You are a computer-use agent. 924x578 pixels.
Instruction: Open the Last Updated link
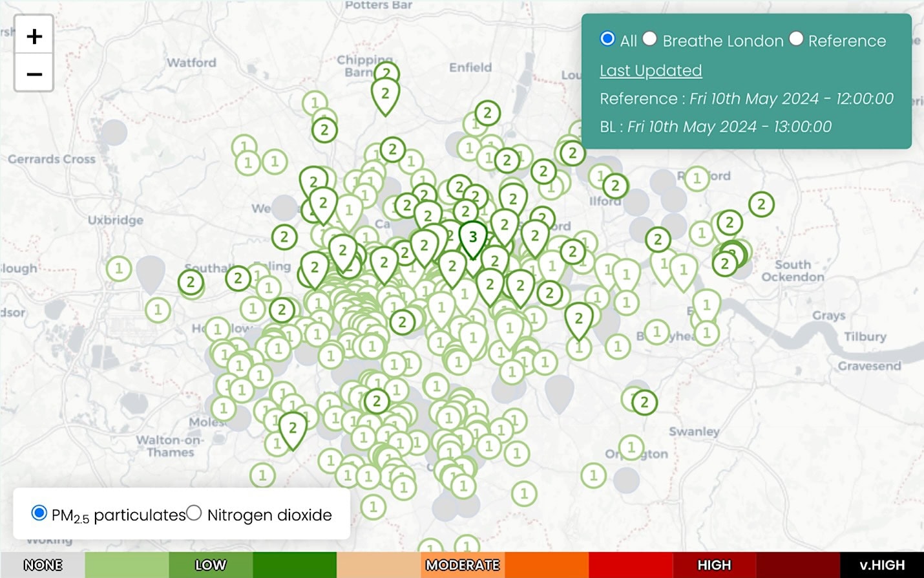[651, 70]
